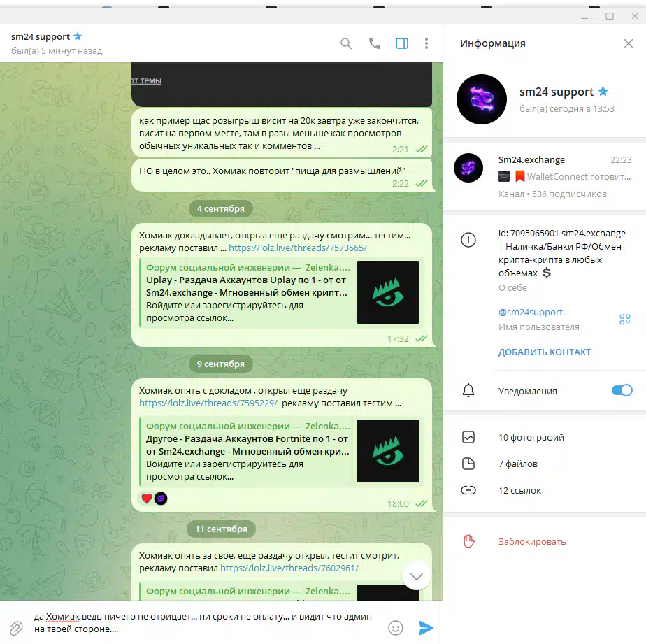The image size is (646, 644).
Task: Open the three-dot chat options menu
Action: coord(426,43)
